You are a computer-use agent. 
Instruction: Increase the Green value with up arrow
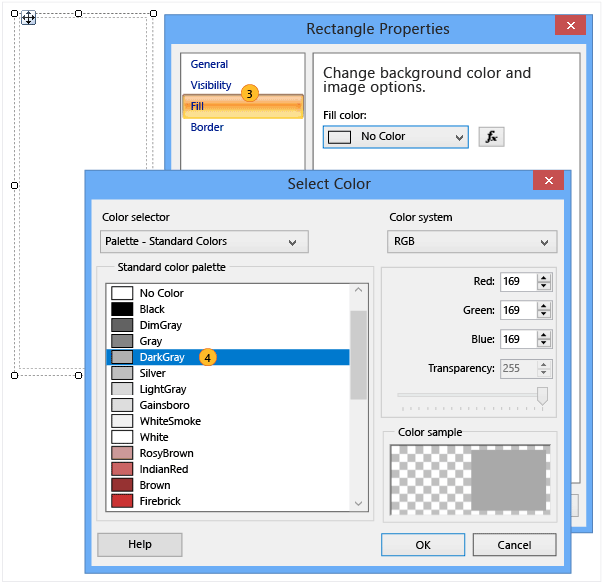click(544, 306)
